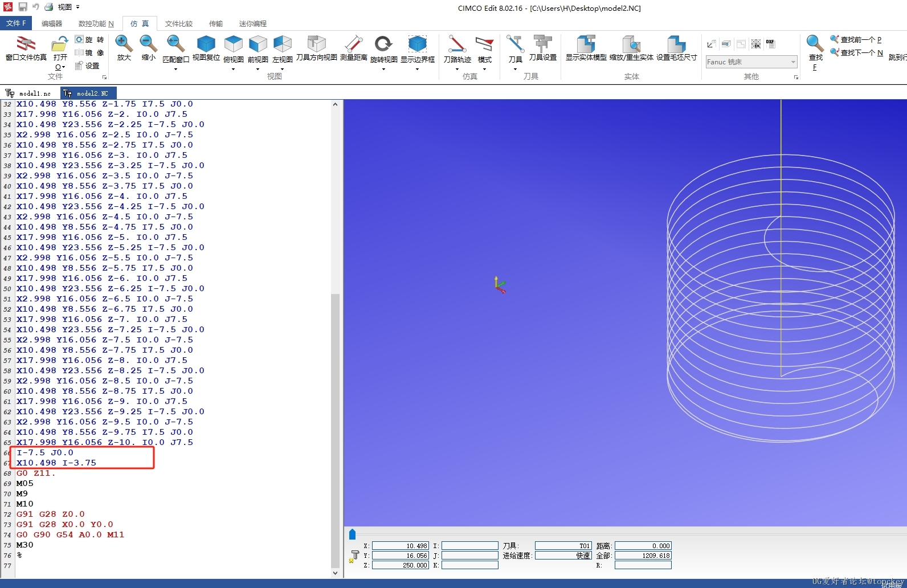Click the print icon in quick access toolbar

49,7
